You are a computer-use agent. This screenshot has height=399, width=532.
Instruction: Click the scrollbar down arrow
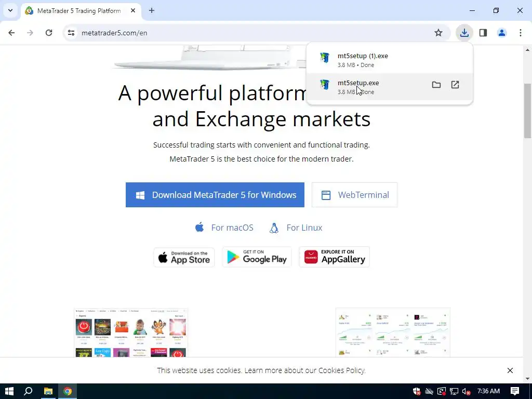[527, 378]
